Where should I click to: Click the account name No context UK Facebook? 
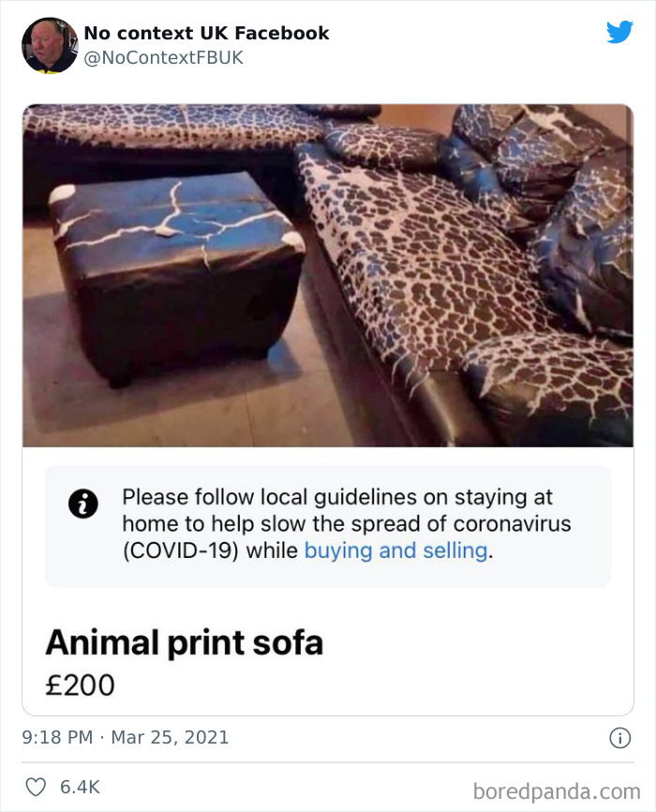205,32
